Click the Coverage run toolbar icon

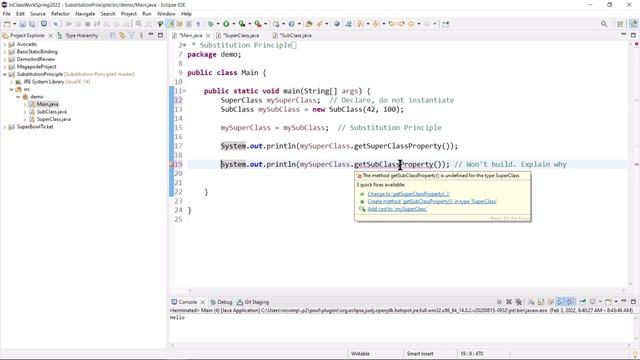(242, 24)
